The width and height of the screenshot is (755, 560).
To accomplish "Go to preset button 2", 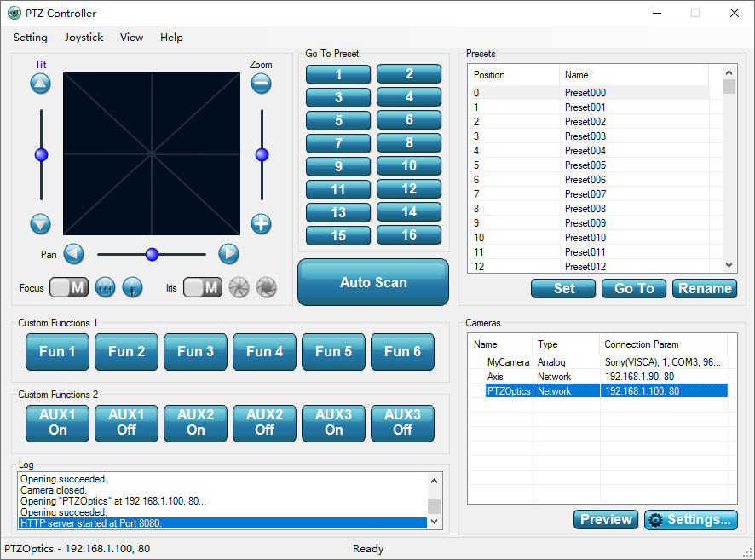I will point(409,73).
